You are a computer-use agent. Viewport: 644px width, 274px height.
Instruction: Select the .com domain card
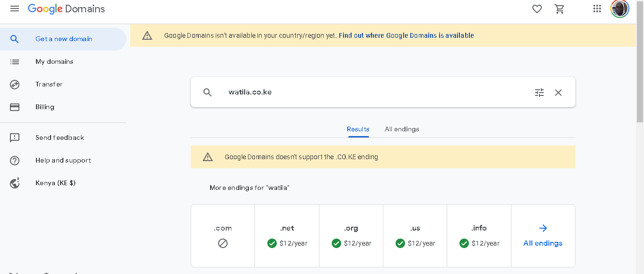(x=223, y=236)
